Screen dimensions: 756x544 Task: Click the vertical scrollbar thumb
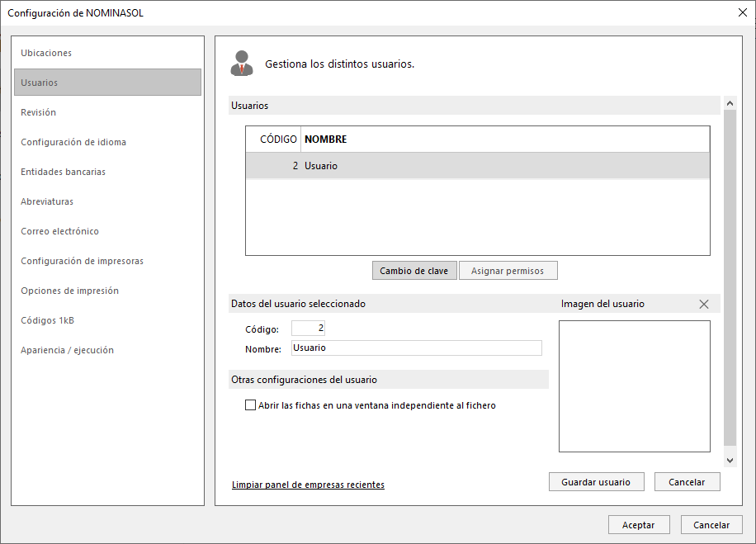[x=730, y=277]
